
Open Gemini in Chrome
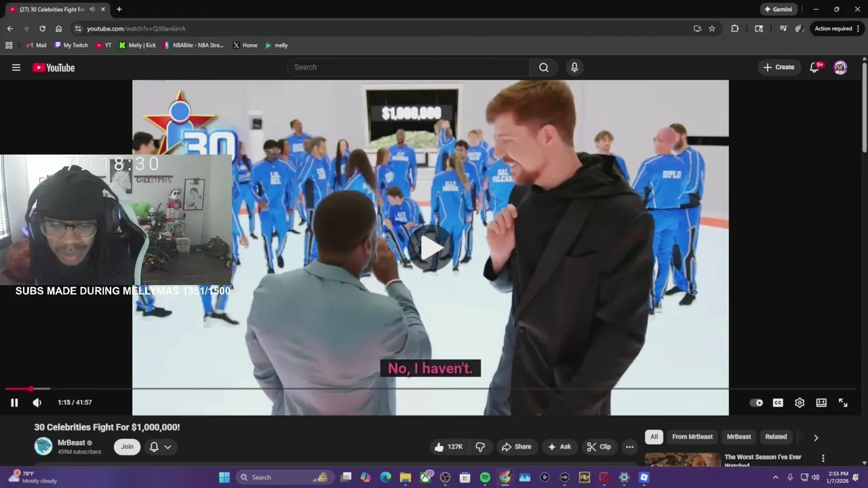point(778,9)
